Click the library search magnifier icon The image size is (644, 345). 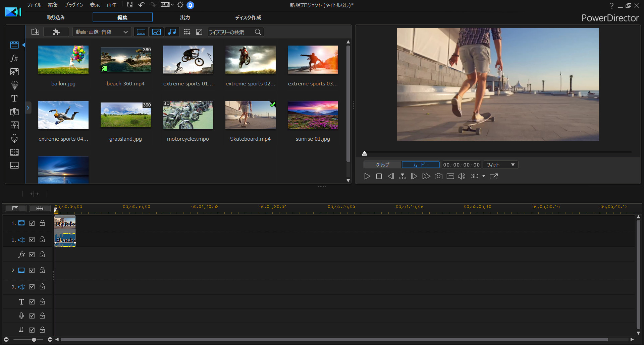tap(258, 32)
